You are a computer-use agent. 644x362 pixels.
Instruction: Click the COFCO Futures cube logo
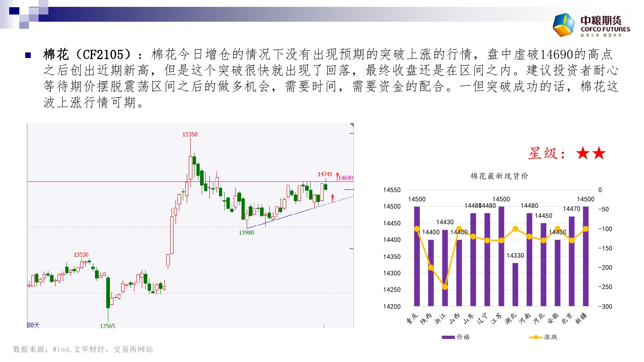pyautogui.click(x=564, y=25)
